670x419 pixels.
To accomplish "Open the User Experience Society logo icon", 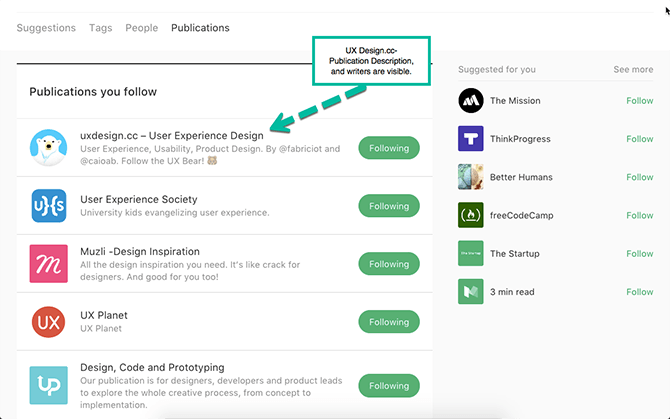I will (48, 206).
